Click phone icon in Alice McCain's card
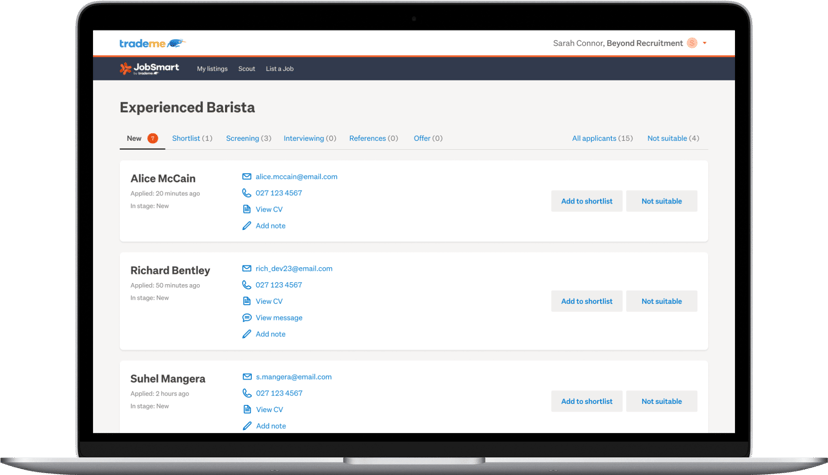828x475 pixels. tap(247, 193)
